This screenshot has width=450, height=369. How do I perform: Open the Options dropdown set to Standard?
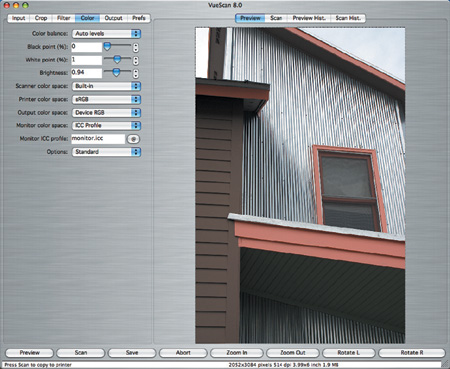coord(106,152)
